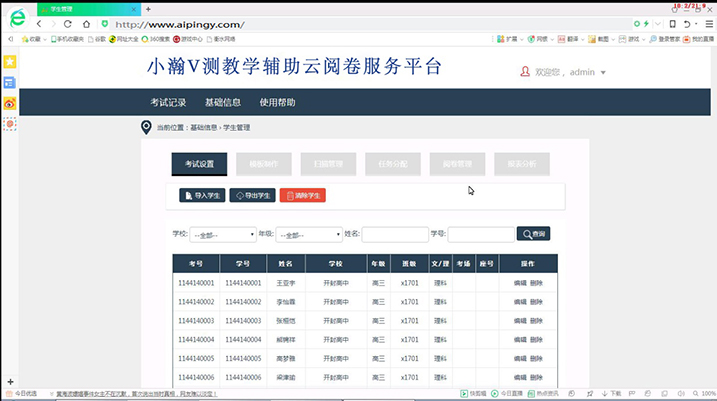Open the 使用帮助 menu
717x401 pixels.
point(277,102)
